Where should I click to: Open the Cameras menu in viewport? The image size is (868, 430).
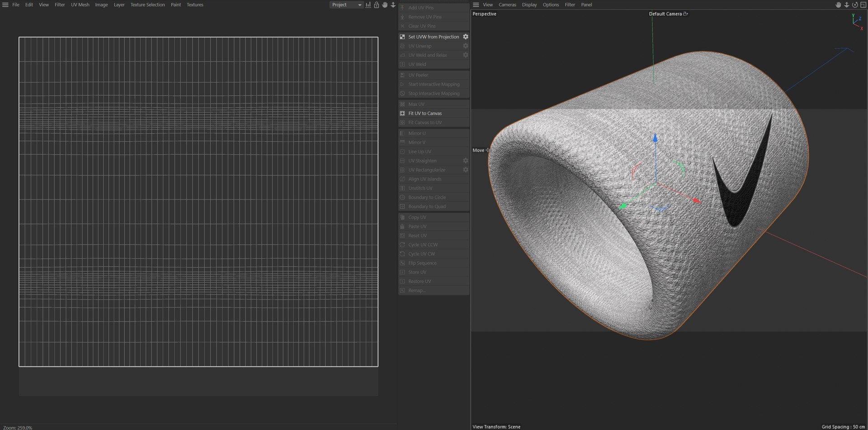coord(507,5)
